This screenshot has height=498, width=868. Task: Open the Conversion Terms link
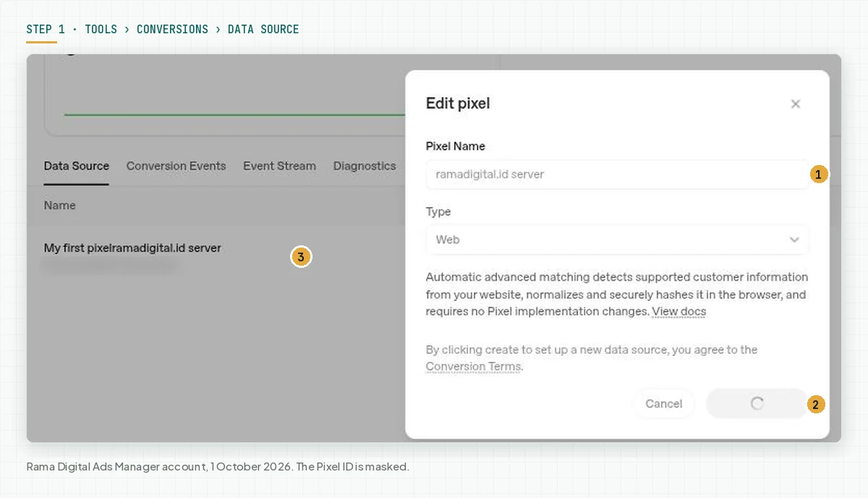[473, 366]
